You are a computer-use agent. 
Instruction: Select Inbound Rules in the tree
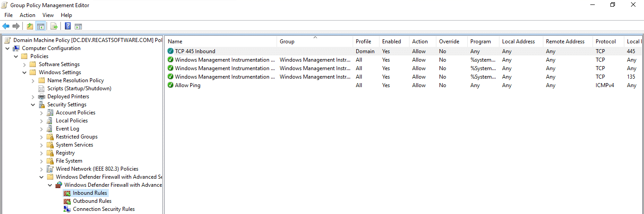[x=90, y=193]
